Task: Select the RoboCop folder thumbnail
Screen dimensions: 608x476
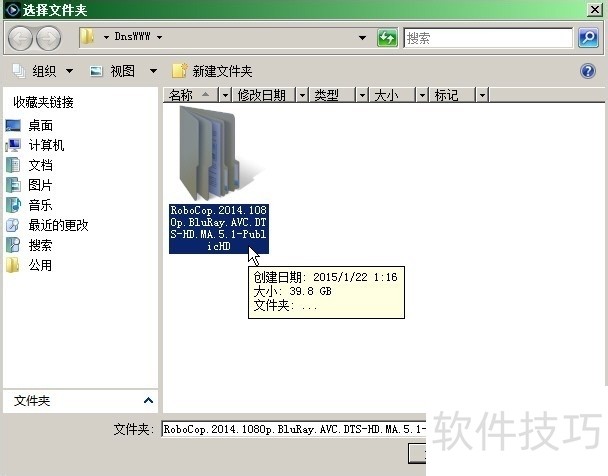Action: (219, 153)
